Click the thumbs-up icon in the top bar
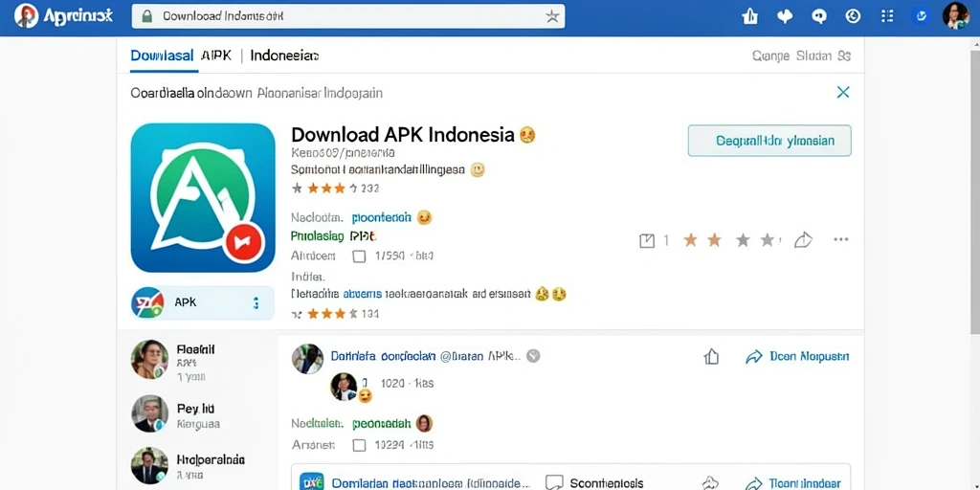The height and width of the screenshot is (490, 980). pos(749,16)
